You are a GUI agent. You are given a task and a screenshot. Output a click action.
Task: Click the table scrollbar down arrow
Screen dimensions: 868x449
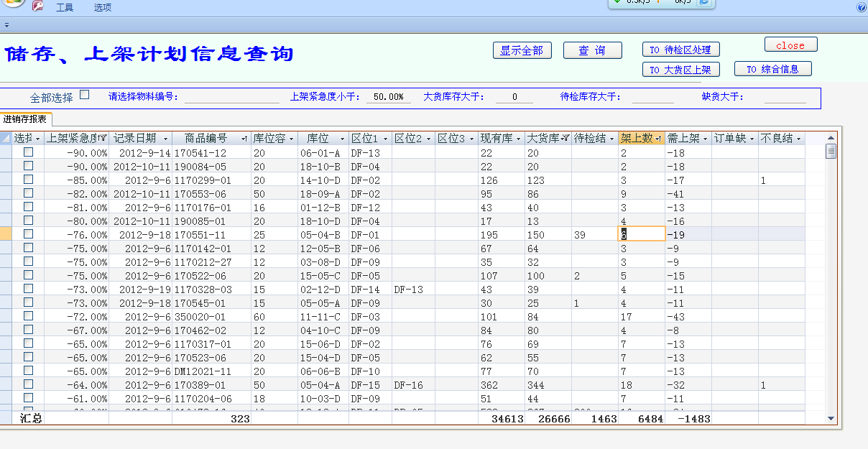[x=831, y=418]
